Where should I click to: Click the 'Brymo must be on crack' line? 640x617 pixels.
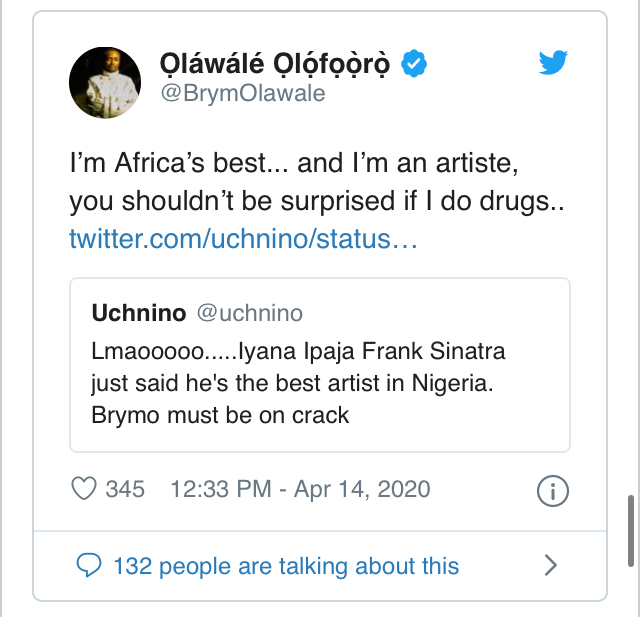coord(220,414)
